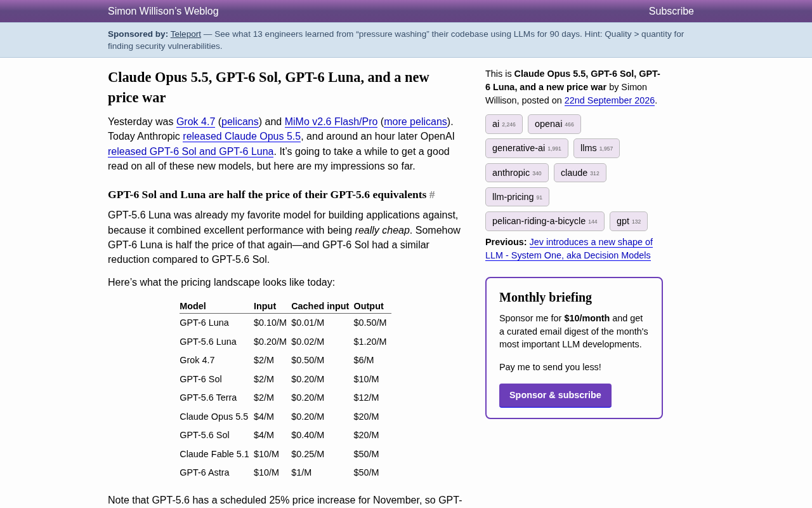
Task: Open the first 'pelicans' link
Action: pos(240,121)
